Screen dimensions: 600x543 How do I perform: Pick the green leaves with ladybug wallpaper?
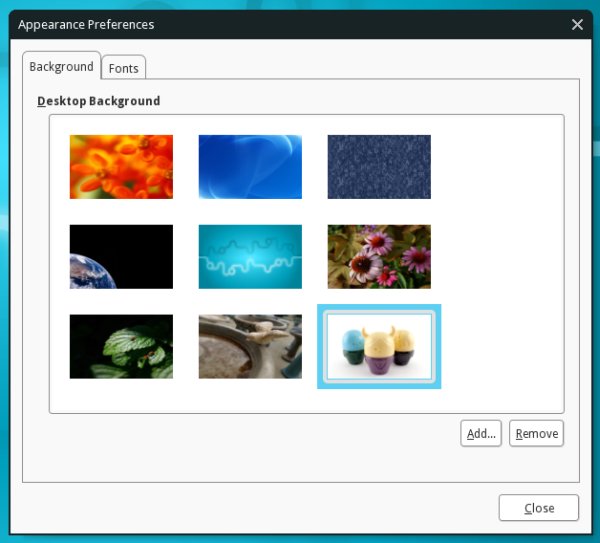pyautogui.click(x=121, y=346)
